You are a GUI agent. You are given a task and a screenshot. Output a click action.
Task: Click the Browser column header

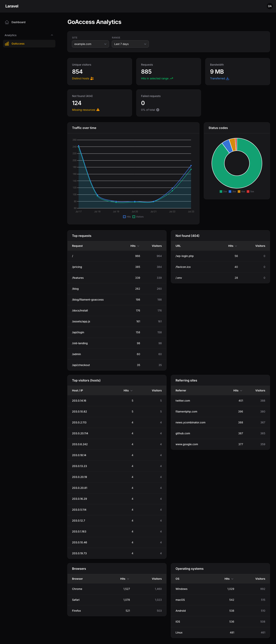[77, 579]
